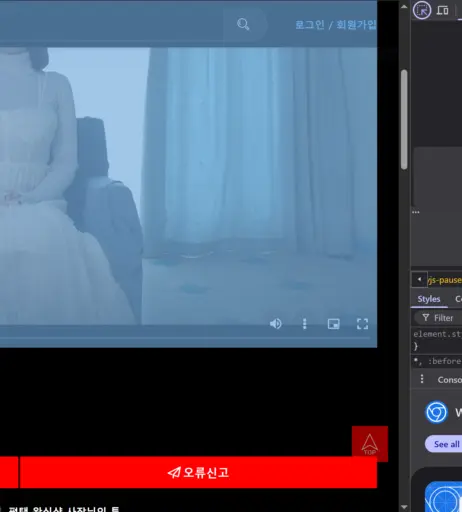Open the Console drawer tab
462x512 pixels.
449,380
